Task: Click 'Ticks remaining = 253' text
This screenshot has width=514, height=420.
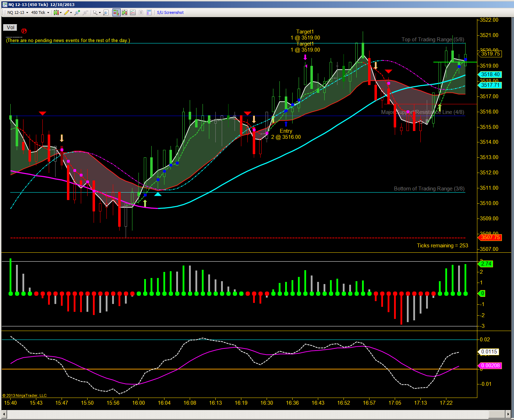Action: (442, 246)
